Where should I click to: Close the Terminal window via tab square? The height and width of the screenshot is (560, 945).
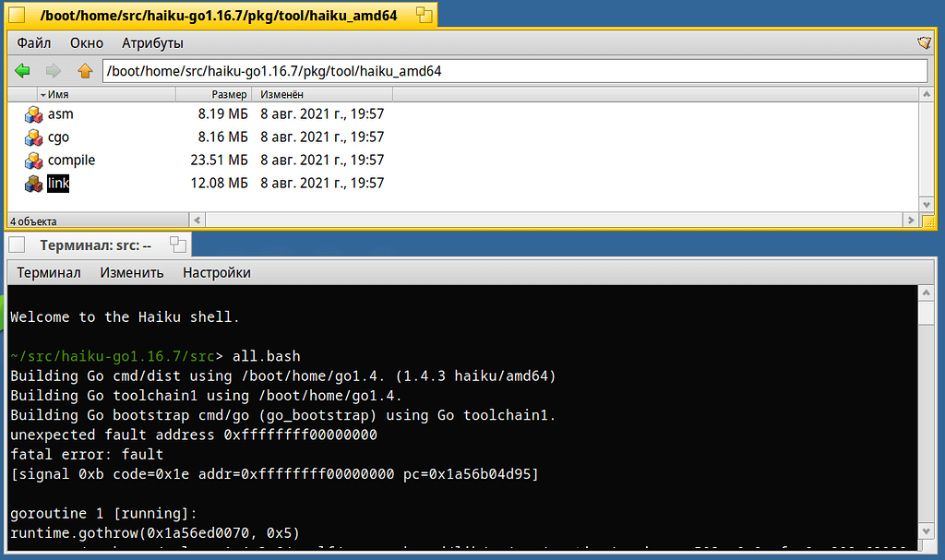17,244
